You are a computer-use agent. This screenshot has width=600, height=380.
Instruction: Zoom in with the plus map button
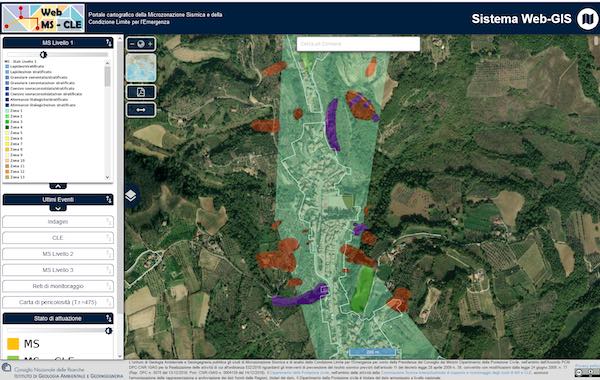pyautogui.click(x=150, y=44)
